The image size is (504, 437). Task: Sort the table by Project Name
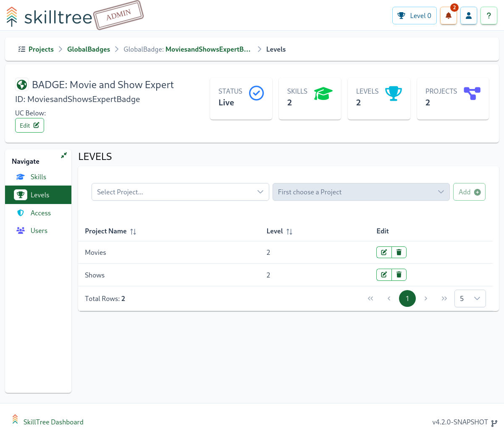(x=133, y=231)
